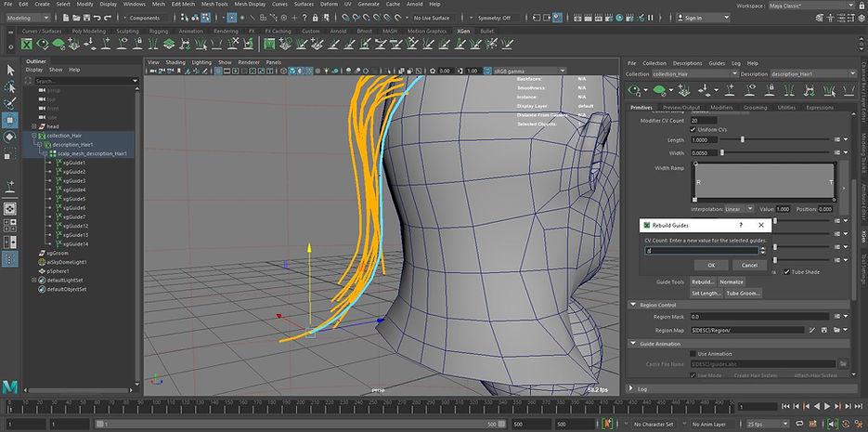
Task: Click the open scene folder toolbar icon
Action: click(76, 18)
